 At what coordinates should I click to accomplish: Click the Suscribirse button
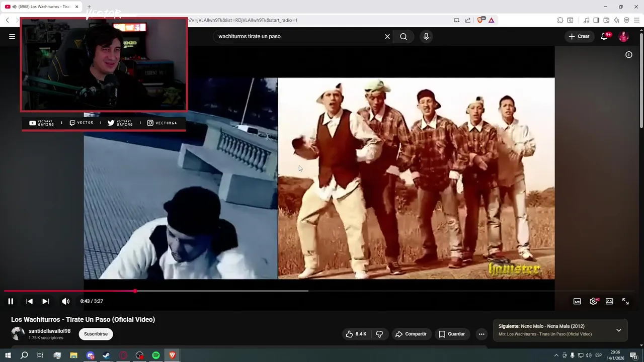pyautogui.click(x=96, y=334)
